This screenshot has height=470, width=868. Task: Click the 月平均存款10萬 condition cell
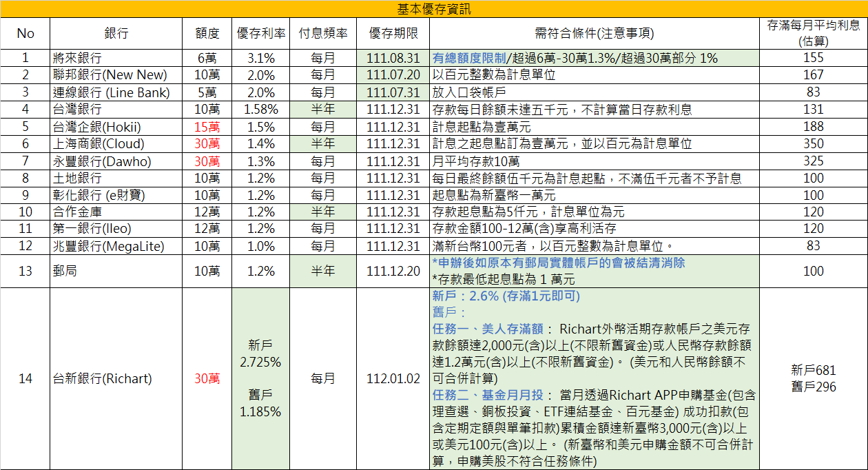594,161
